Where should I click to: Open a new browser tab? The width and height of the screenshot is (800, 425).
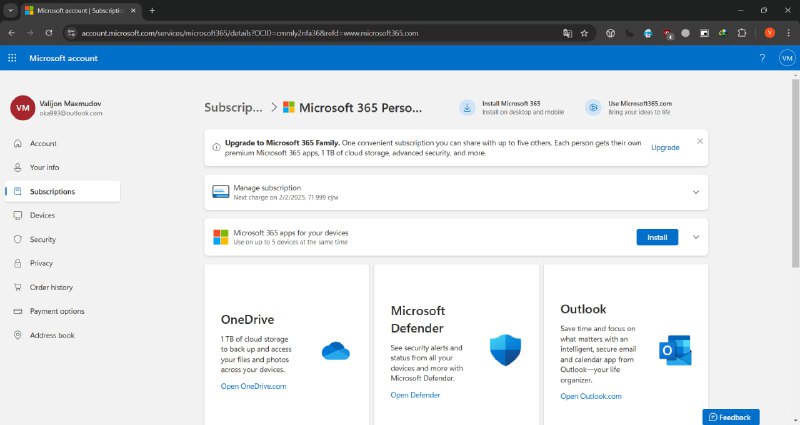[152, 10]
